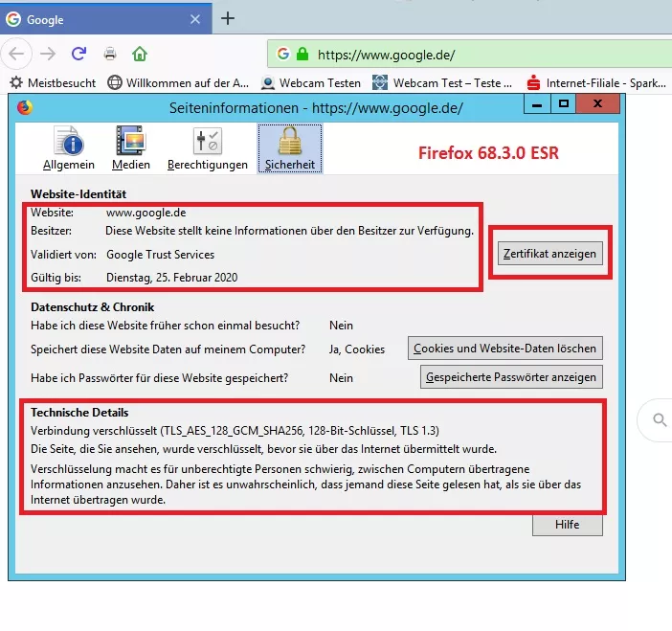
Task: Click Zertifikat anzeigen button
Action: point(549,254)
